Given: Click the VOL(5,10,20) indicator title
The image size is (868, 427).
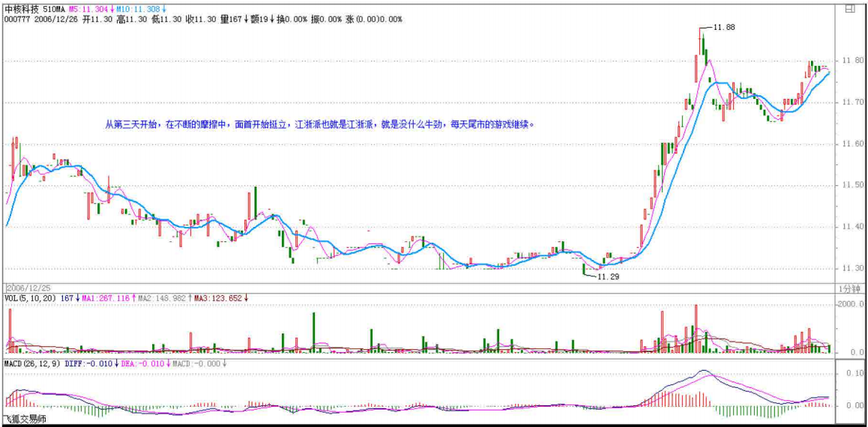Looking at the screenshot, I should click(30, 298).
